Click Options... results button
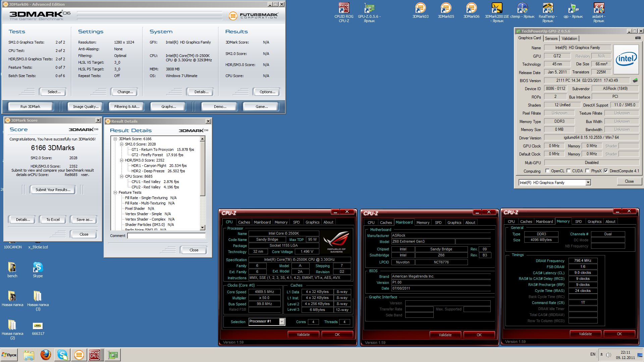644x362 pixels. coord(267,92)
